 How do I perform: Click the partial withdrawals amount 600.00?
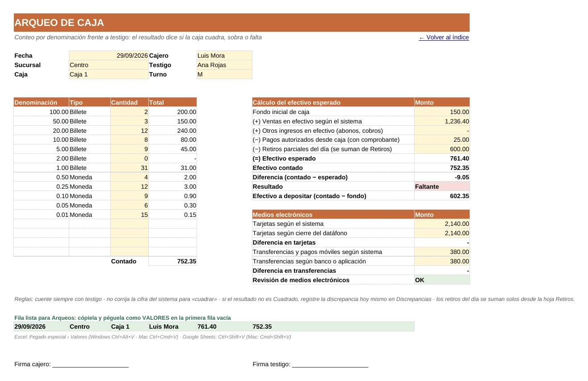[442, 149]
